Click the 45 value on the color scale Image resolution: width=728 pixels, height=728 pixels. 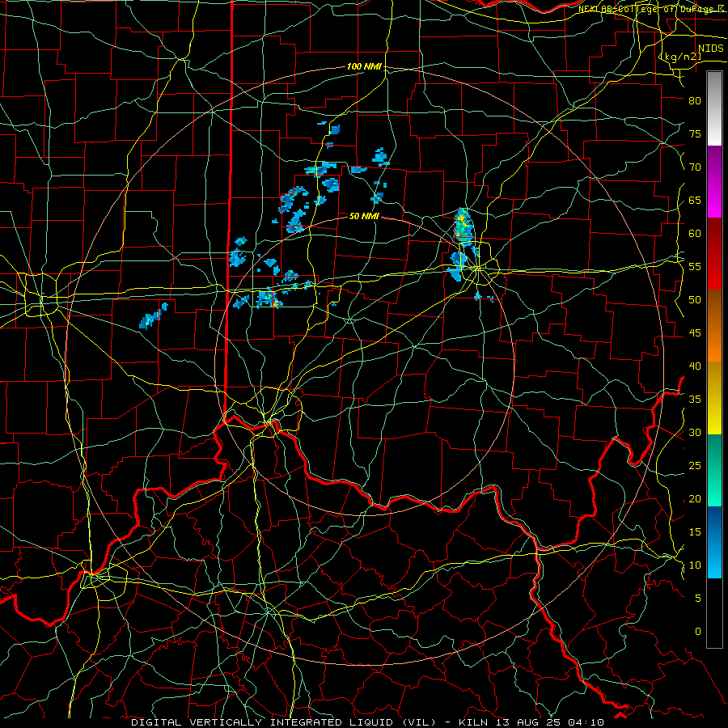(x=695, y=333)
